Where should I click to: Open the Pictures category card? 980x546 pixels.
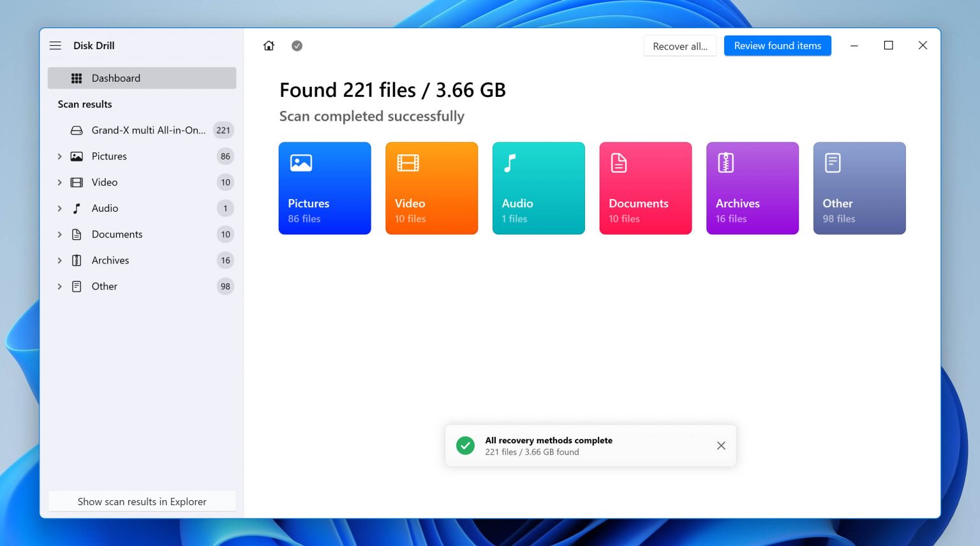point(325,188)
